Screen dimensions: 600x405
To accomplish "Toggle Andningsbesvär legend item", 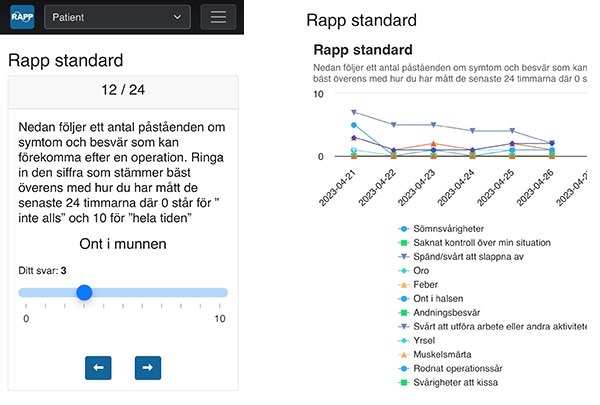I will (x=439, y=313).
